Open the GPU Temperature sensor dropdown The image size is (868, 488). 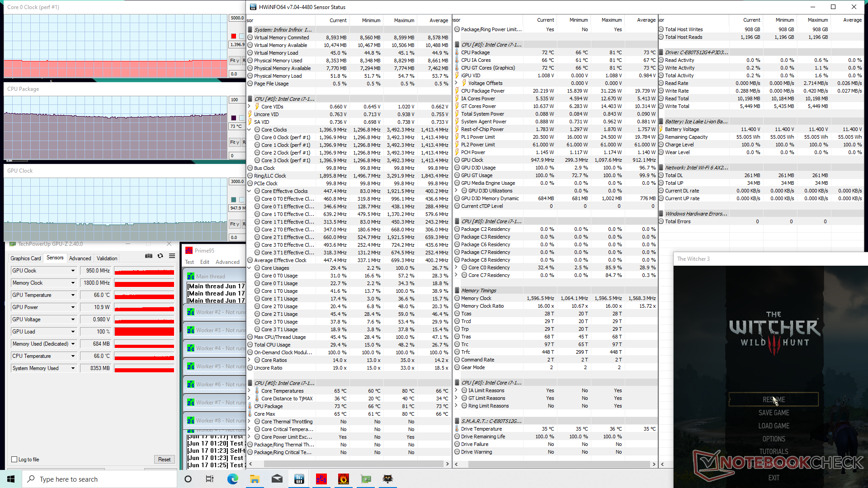click(73, 295)
